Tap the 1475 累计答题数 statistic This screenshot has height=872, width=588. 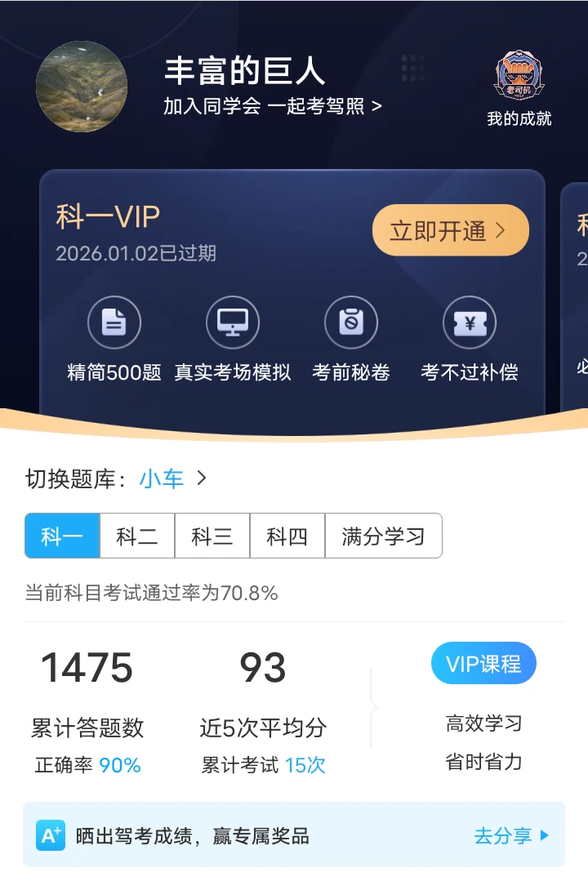coord(87,693)
